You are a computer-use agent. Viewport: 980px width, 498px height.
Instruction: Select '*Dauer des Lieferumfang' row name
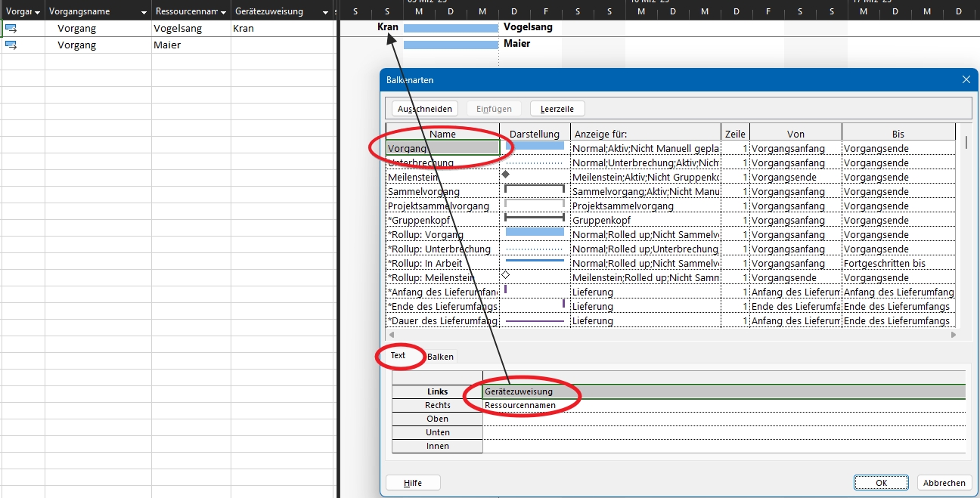442,320
